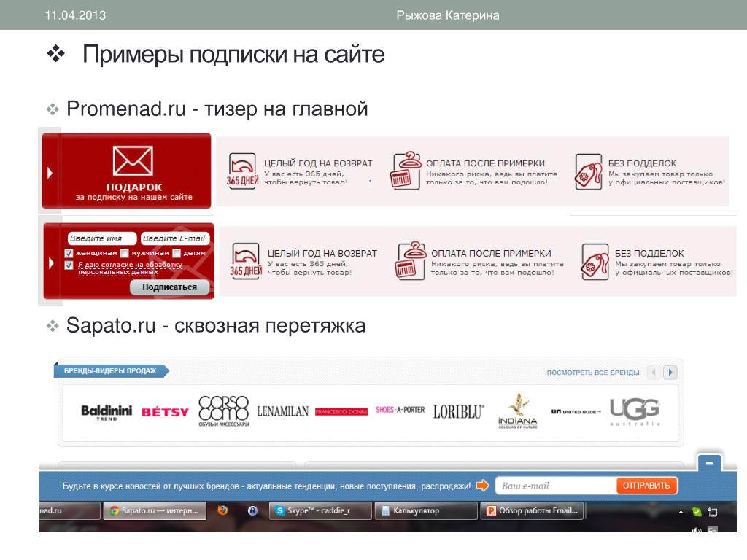Open the Shoes-A-Porter brand logo
This screenshot has width=747, height=560.
pyautogui.click(x=400, y=410)
